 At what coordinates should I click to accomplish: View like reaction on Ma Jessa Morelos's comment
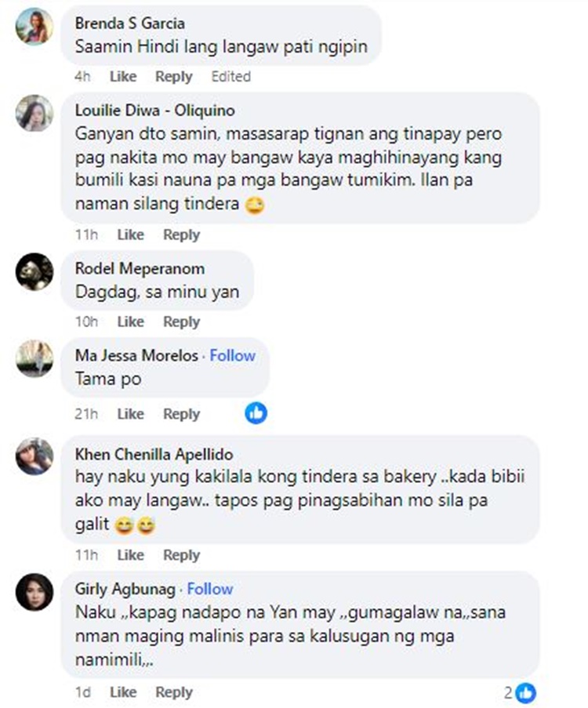coord(256,413)
